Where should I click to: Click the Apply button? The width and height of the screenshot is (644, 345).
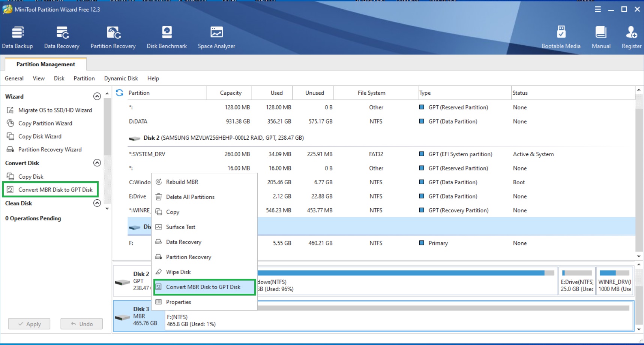click(x=29, y=324)
